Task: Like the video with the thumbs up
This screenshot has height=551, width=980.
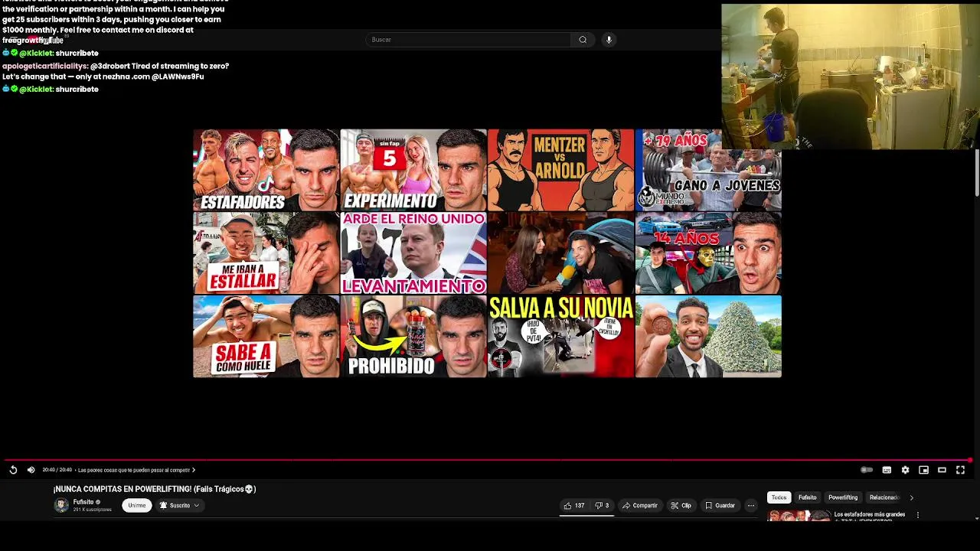Action: [x=574, y=505]
